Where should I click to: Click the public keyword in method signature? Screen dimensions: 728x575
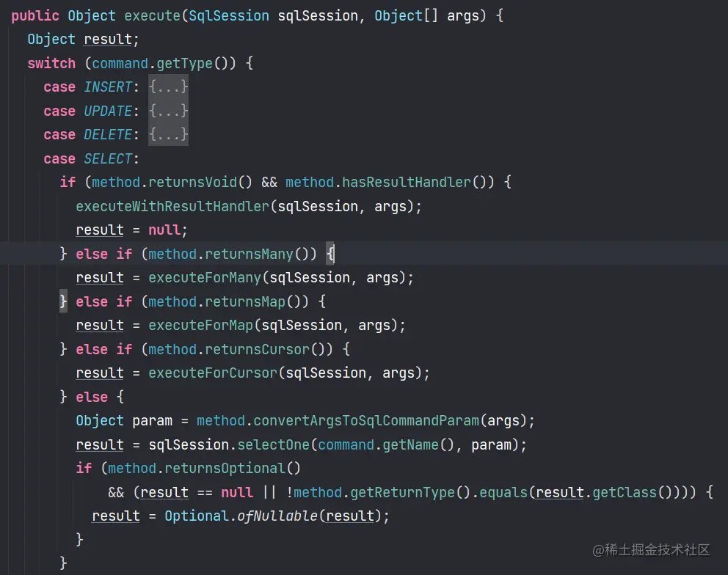coord(35,16)
